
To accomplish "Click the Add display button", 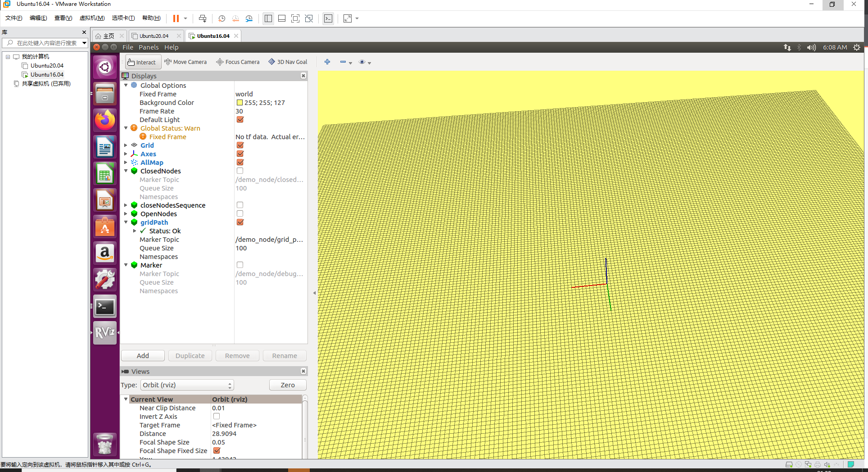I will 143,356.
